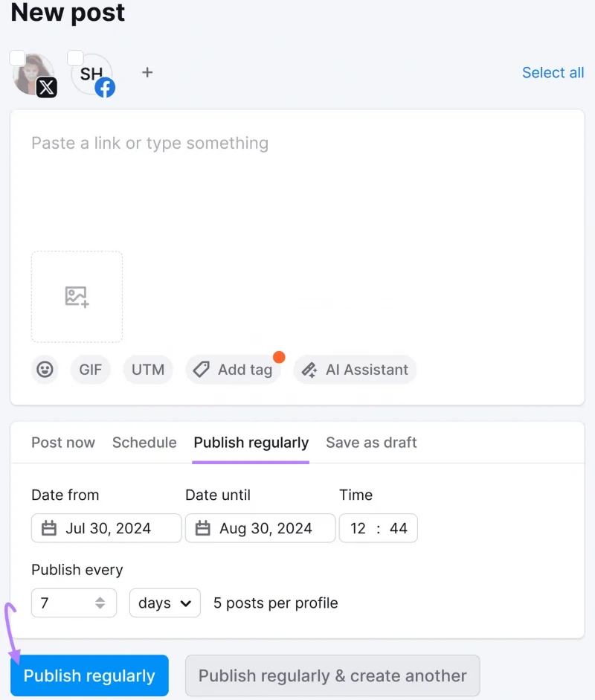
Task: Expand the days interval dropdown
Action: [x=164, y=603]
